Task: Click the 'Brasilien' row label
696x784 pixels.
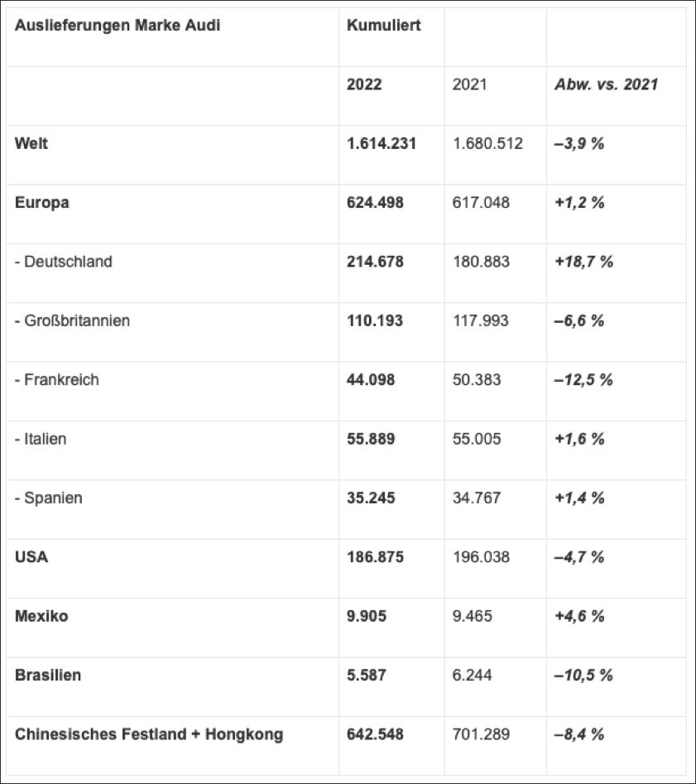Action: [48, 676]
